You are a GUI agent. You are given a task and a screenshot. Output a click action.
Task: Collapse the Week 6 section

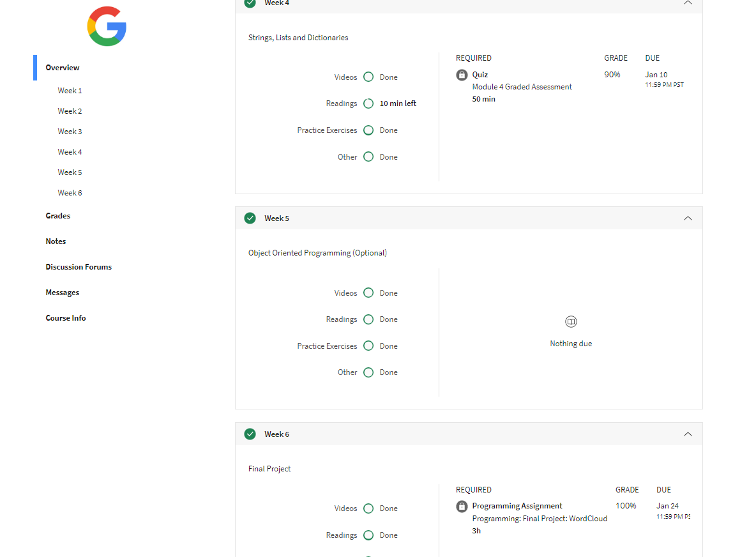(x=688, y=434)
